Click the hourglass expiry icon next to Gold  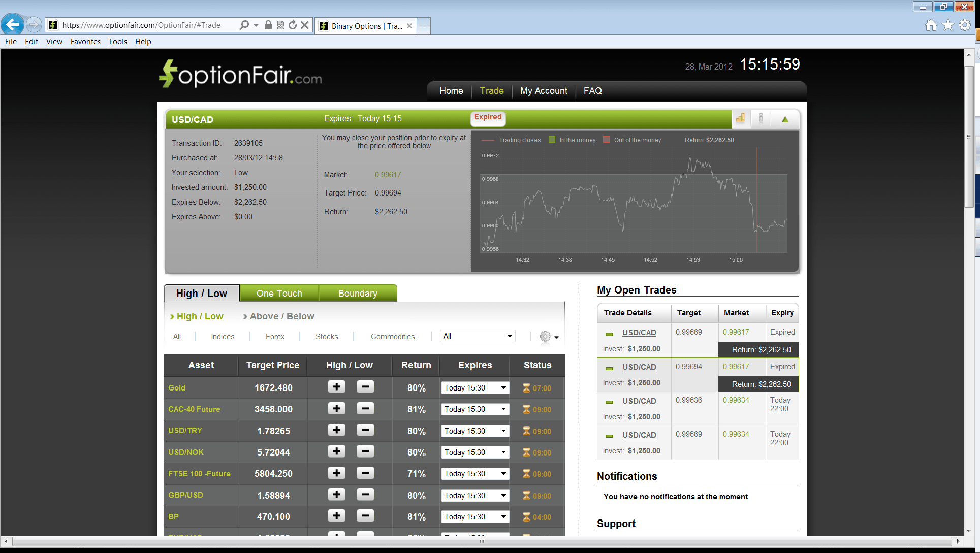coord(525,387)
